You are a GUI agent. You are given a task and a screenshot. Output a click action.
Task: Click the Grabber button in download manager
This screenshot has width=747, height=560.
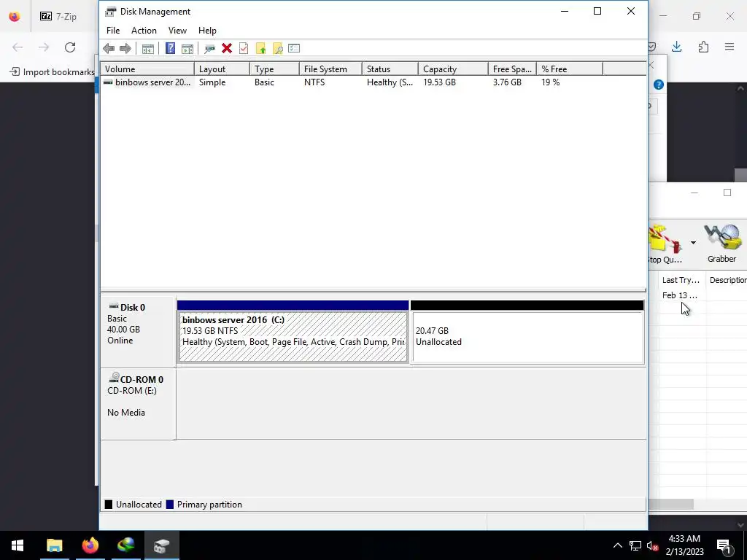point(721,244)
